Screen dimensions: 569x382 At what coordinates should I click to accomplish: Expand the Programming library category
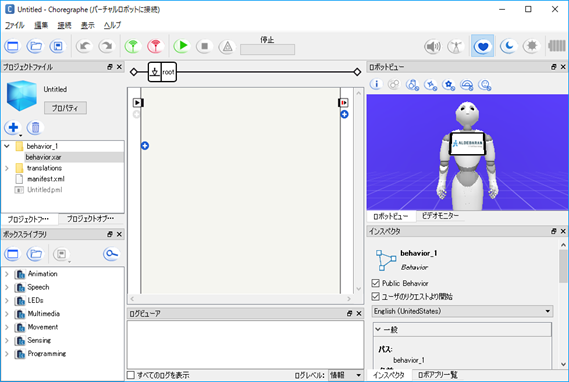coord(7,354)
